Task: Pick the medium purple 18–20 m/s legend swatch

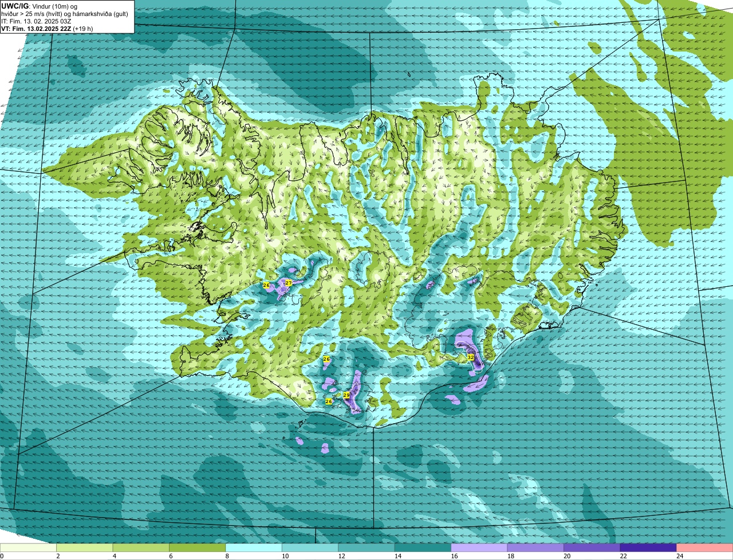Action: [x=535, y=547]
